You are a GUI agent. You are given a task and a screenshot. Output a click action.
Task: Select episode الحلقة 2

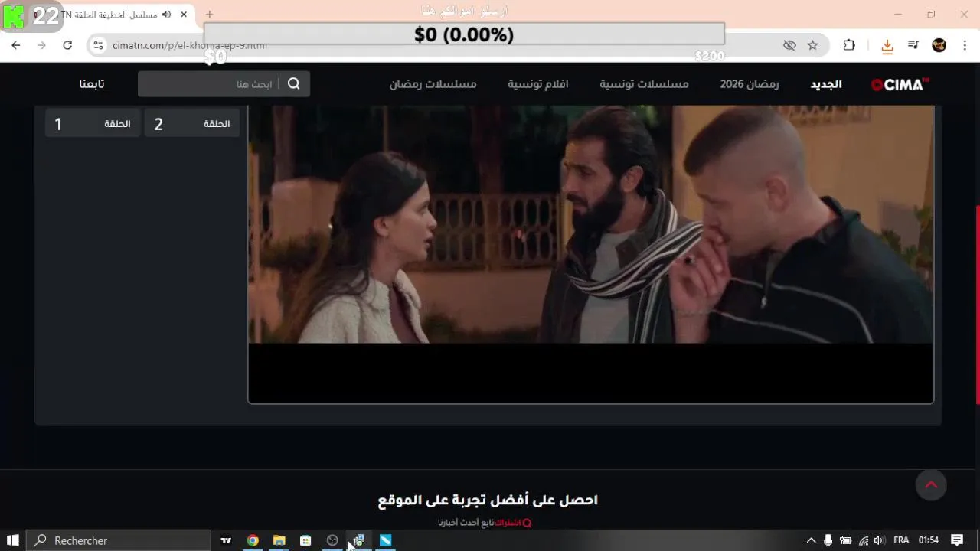(191, 124)
